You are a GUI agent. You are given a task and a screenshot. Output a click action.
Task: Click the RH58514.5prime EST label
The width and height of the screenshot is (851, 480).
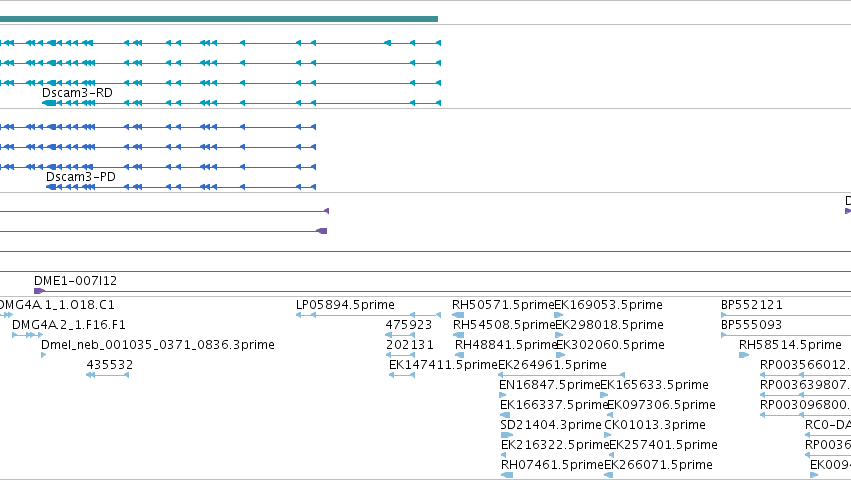tap(790, 345)
